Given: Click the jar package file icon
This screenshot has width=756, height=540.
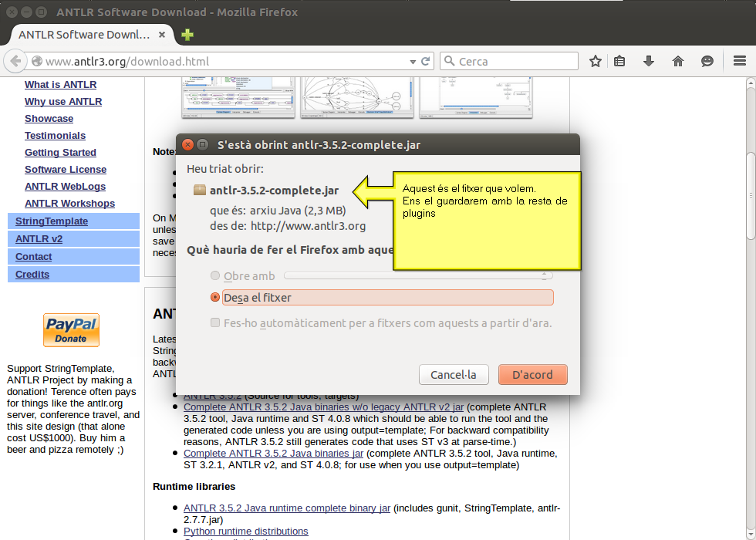Looking at the screenshot, I should [x=200, y=190].
